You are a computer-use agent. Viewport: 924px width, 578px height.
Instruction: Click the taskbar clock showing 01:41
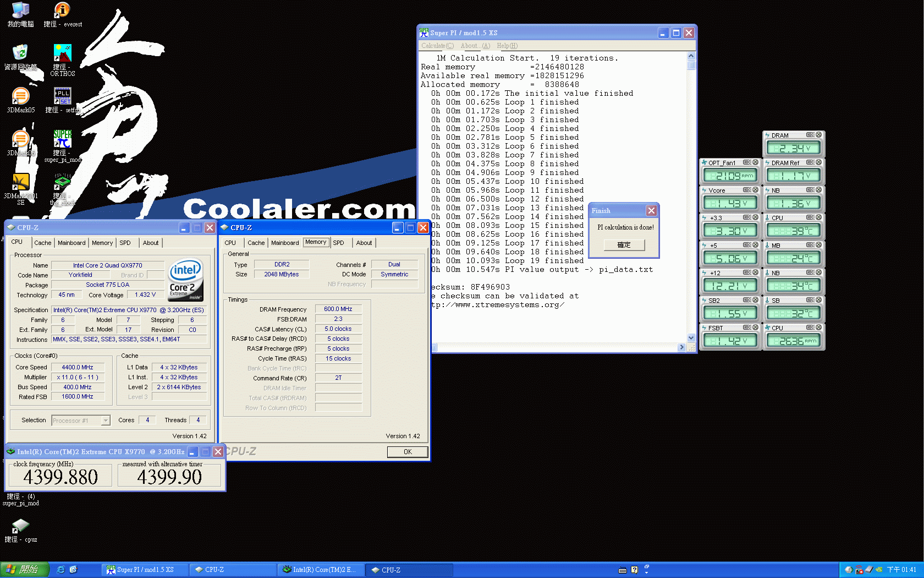[x=901, y=570]
